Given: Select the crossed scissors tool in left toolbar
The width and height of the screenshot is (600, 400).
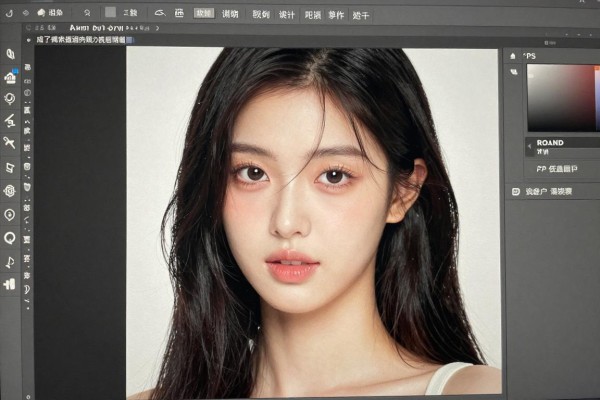Looking at the screenshot, I should pyautogui.click(x=10, y=143).
